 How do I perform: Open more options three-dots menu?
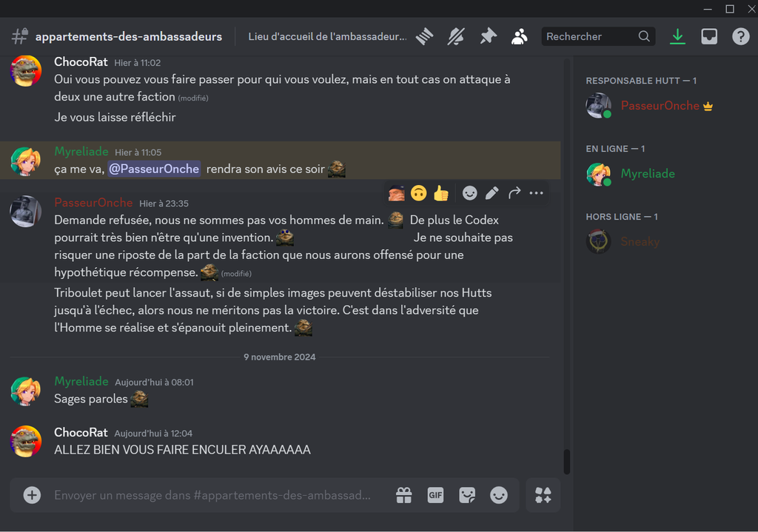click(x=536, y=193)
